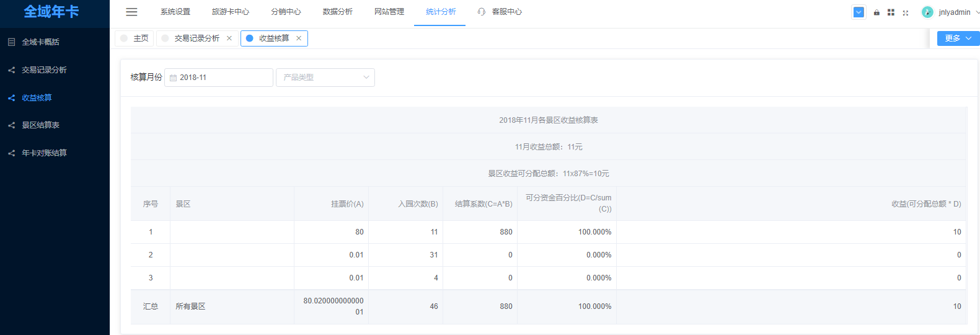Click the four-square grid icon

click(891, 12)
